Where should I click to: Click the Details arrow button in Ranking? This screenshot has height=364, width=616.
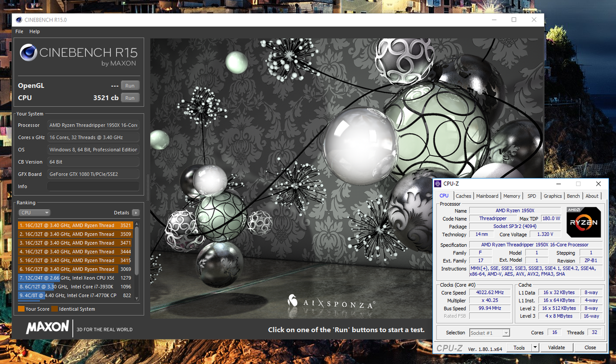coord(136,213)
